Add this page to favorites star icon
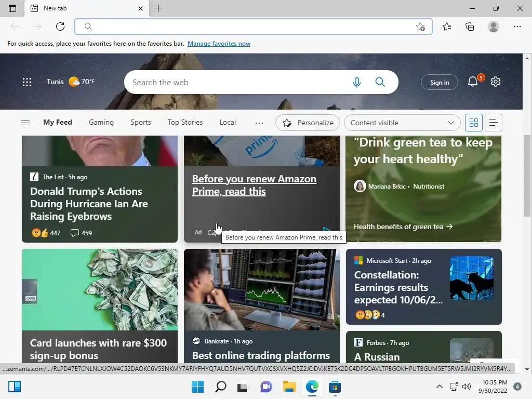Screen dimensions: 532x399 420,27
